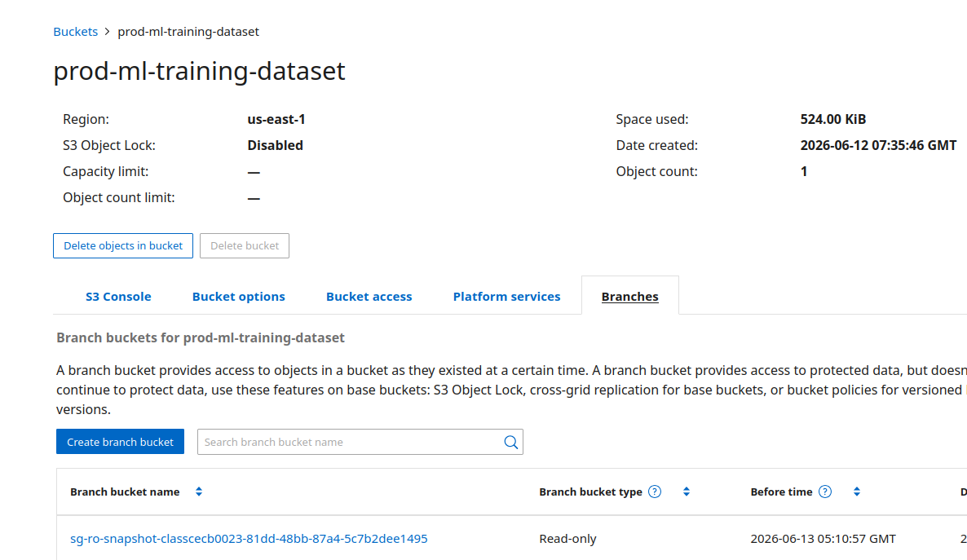This screenshot has height=560, width=967.
Task: Open the Bucket options tab
Action: (x=239, y=297)
